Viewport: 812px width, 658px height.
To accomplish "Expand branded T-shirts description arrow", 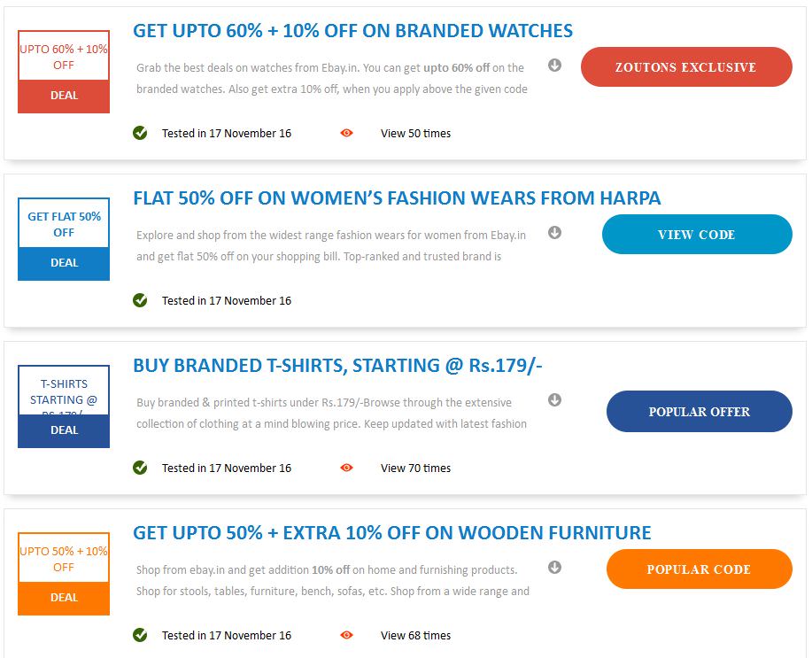I will click(554, 400).
